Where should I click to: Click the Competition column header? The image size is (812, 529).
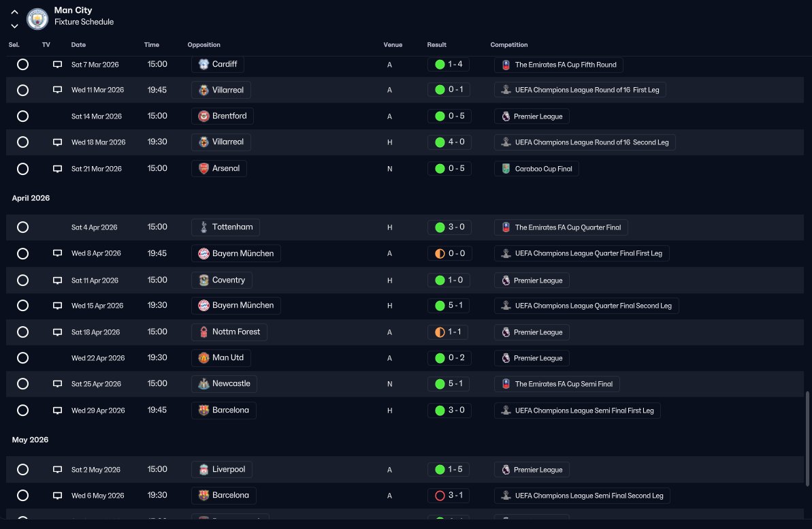(509, 44)
